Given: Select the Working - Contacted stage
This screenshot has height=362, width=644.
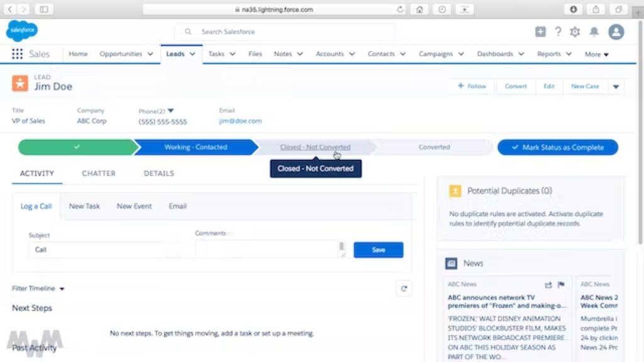Looking at the screenshot, I should [x=196, y=147].
